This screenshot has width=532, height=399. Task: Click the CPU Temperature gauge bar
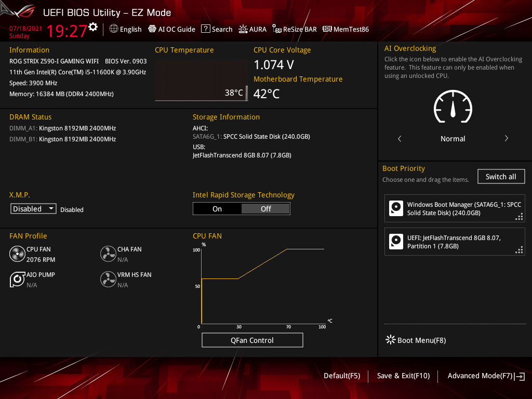click(201, 81)
